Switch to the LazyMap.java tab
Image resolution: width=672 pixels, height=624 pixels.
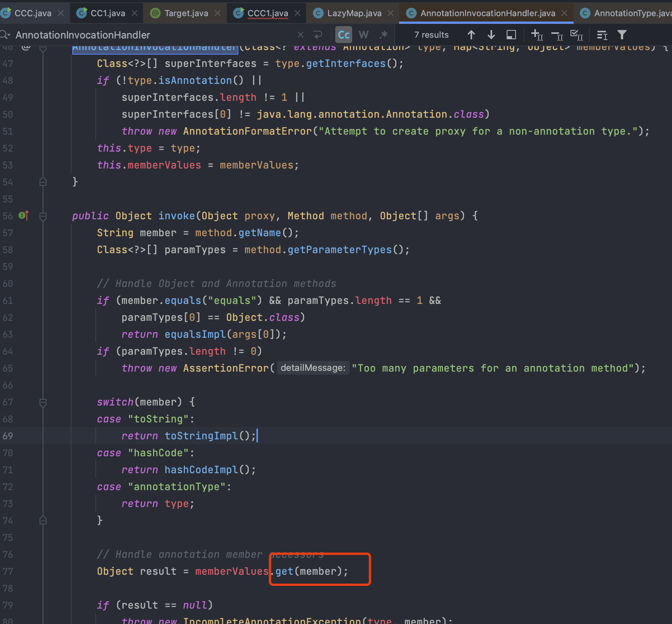coord(354,13)
